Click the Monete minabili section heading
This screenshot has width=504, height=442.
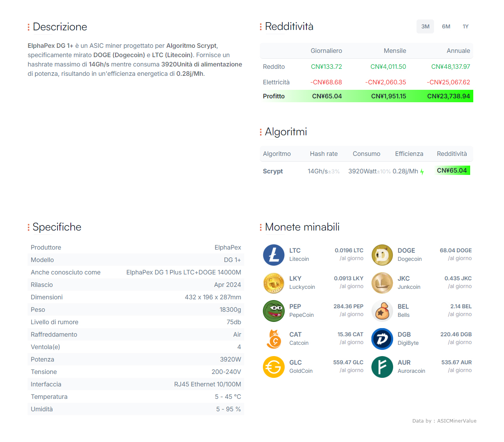302,227
